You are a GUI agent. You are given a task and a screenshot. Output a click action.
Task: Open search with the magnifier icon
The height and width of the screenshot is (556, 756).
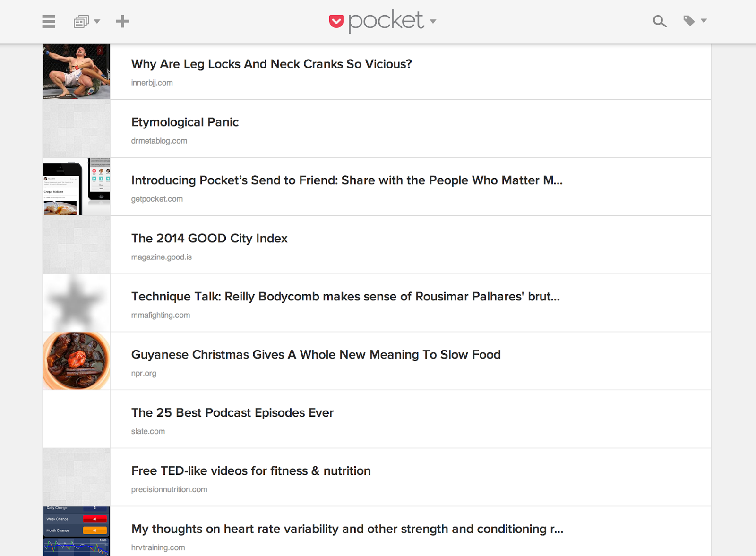pyautogui.click(x=660, y=21)
